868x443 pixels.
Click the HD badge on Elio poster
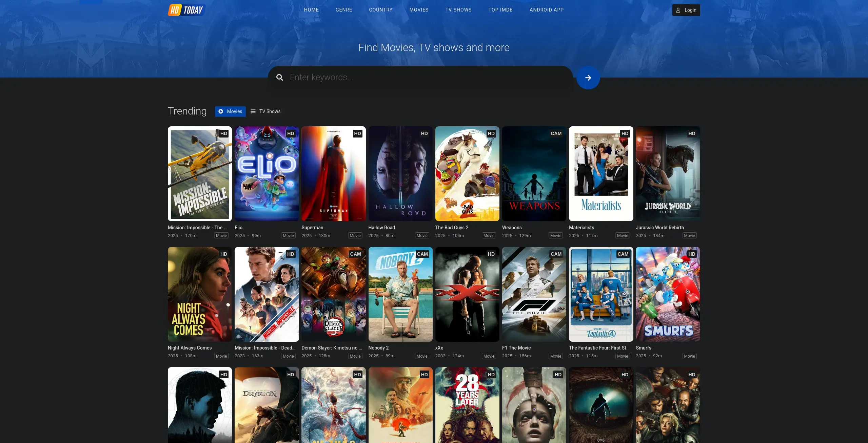coord(291,133)
